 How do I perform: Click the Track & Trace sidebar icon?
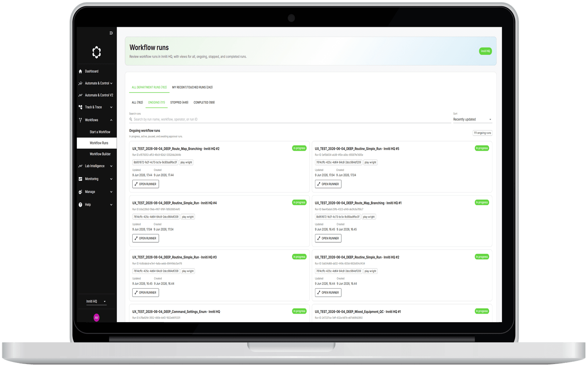(x=80, y=107)
